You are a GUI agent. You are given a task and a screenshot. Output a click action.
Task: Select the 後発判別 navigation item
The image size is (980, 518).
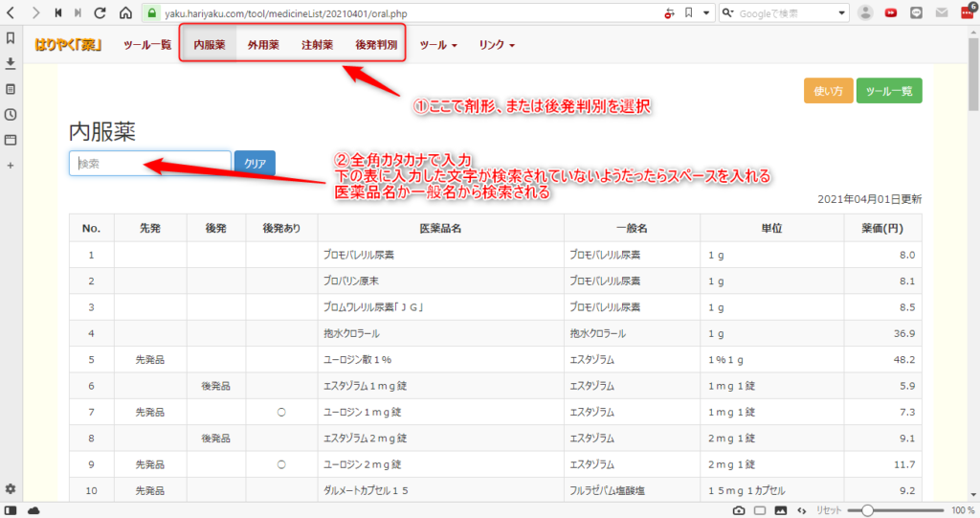[376, 45]
